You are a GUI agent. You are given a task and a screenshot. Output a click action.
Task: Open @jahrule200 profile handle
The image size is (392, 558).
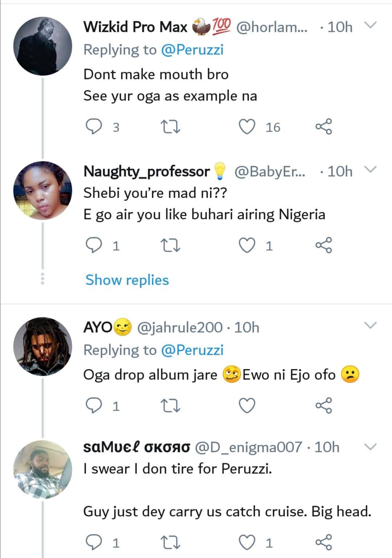[x=180, y=328]
